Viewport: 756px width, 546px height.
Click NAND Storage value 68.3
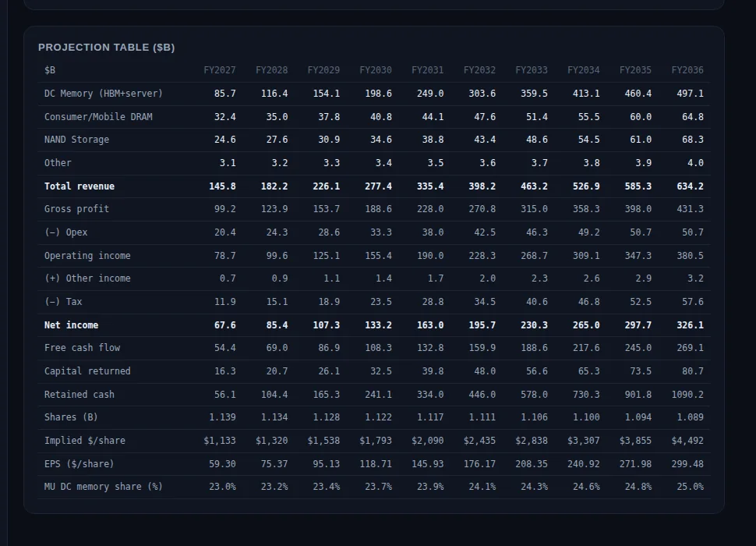point(693,140)
